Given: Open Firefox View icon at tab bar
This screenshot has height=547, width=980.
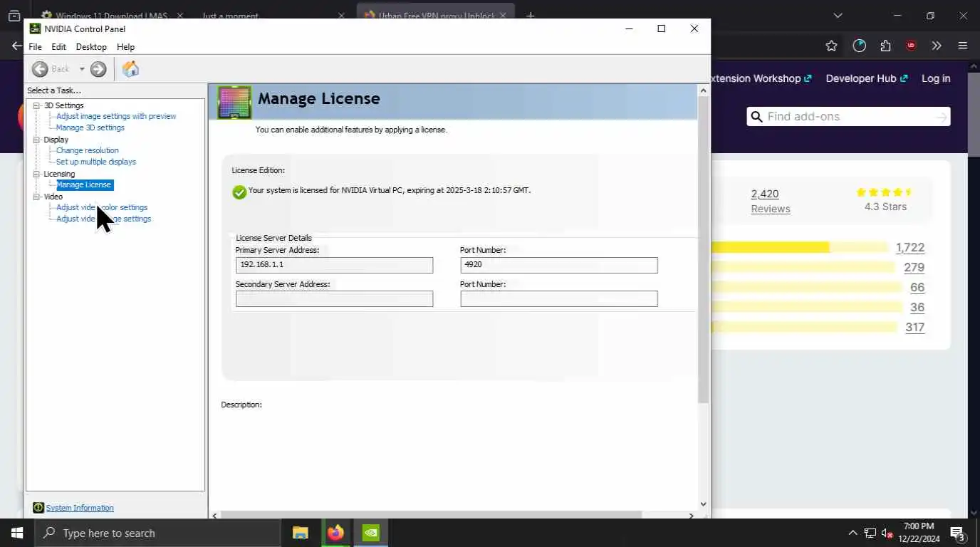Looking at the screenshot, I should 14,16.
